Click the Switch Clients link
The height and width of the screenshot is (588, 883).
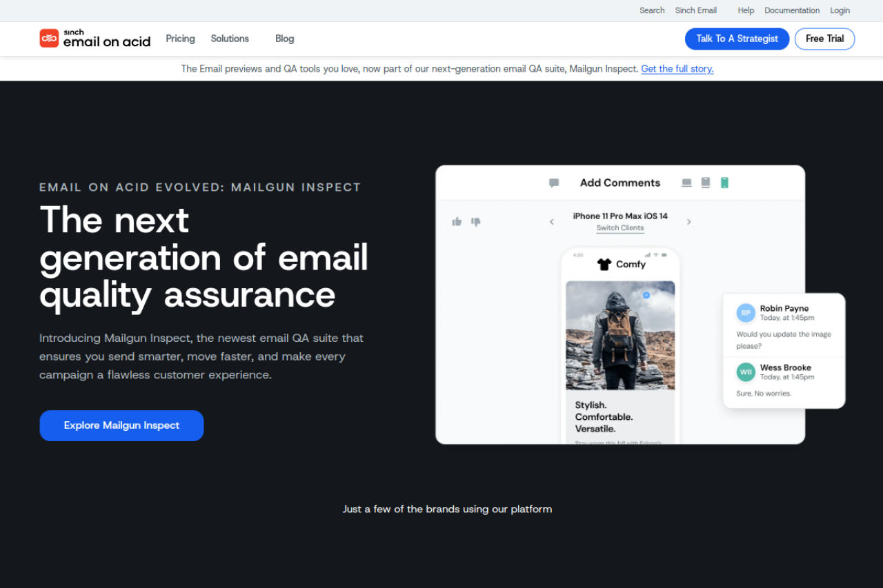(x=620, y=228)
